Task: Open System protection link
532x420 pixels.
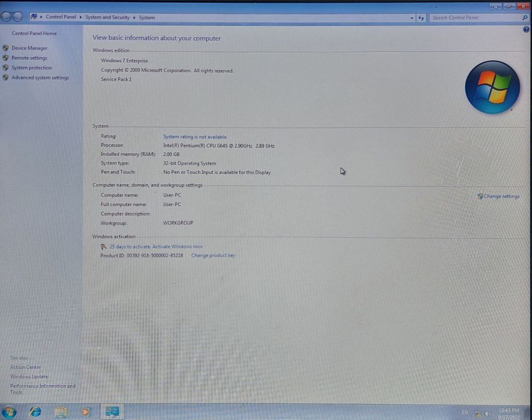Action: tap(32, 68)
